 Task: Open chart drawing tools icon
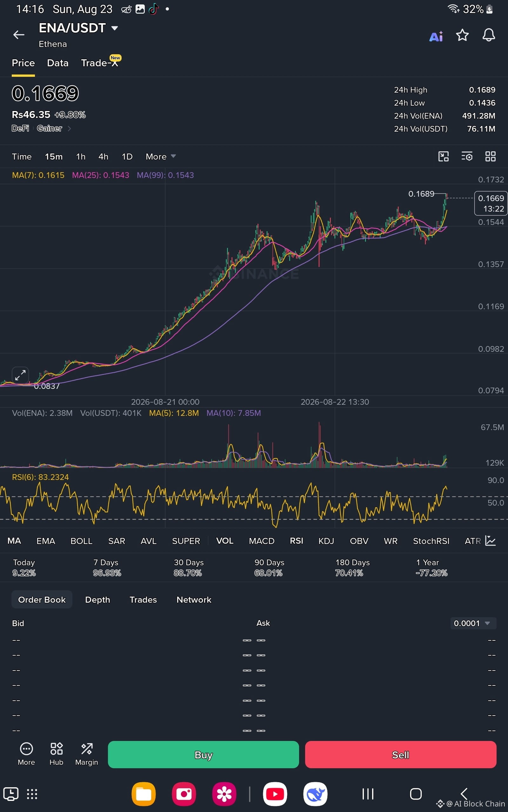(x=444, y=156)
